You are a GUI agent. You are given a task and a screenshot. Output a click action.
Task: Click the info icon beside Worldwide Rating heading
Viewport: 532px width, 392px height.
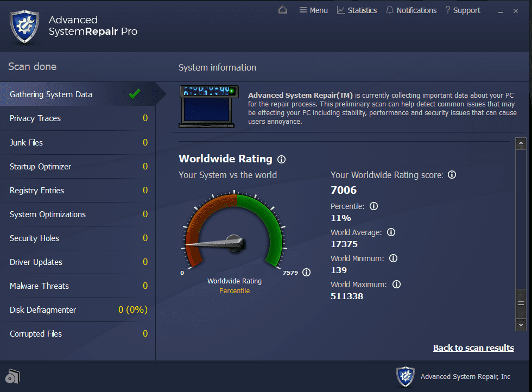point(281,159)
